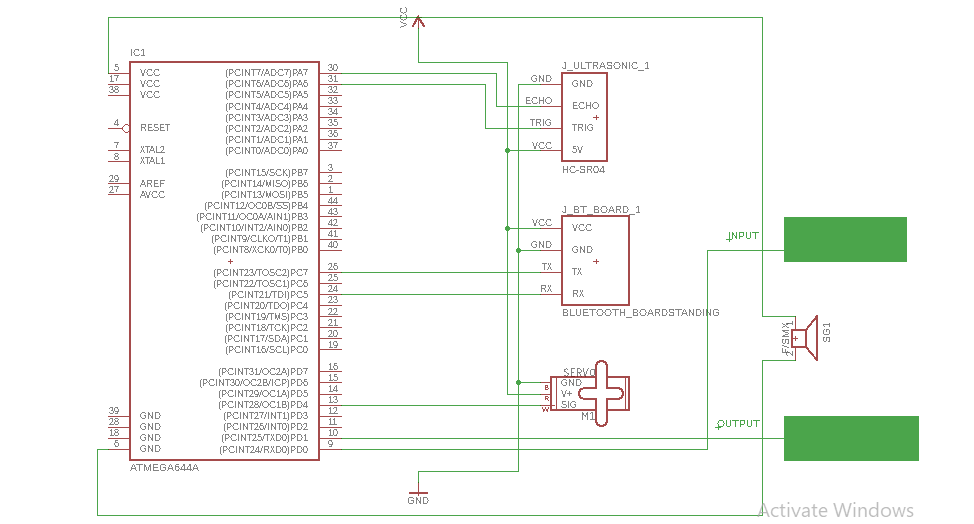The width and height of the screenshot is (974, 524).
Task: Click the XTAL1 pin label
Action: pos(152,161)
